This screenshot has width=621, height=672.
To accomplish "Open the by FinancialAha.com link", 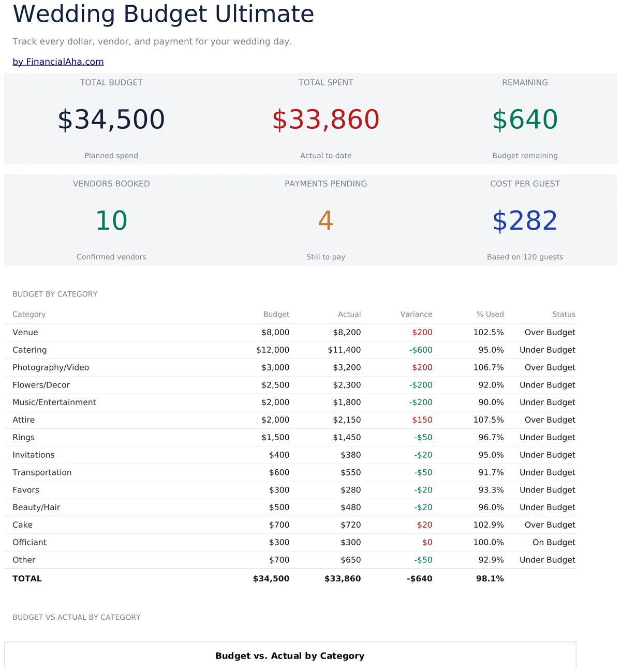I will (58, 62).
